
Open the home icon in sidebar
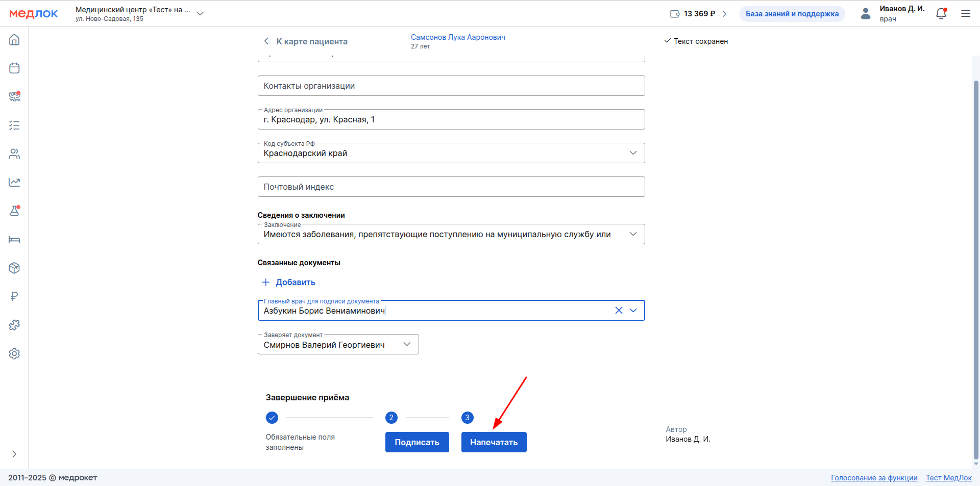click(14, 40)
